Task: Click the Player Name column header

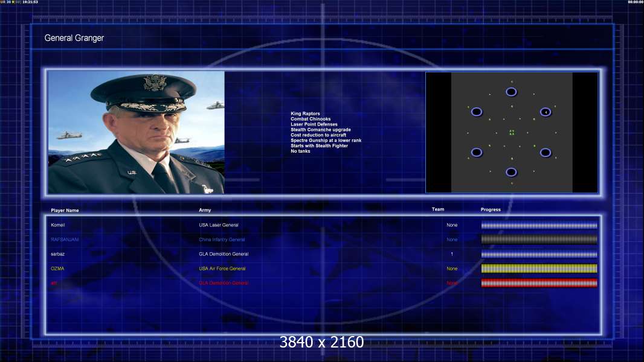Action: (65, 211)
